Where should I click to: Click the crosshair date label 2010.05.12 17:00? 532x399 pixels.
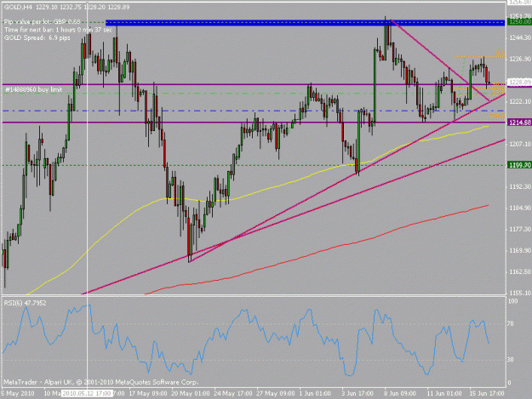[x=87, y=393]
